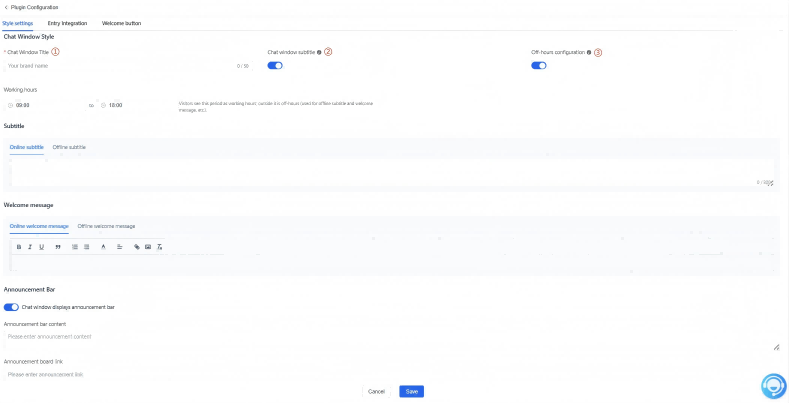Switch to the Entry Integration tab

pos(67,23)
